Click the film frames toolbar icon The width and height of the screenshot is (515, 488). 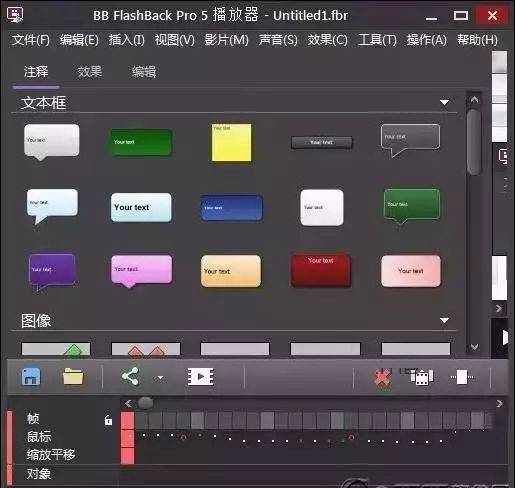click(x=421, y=377)
